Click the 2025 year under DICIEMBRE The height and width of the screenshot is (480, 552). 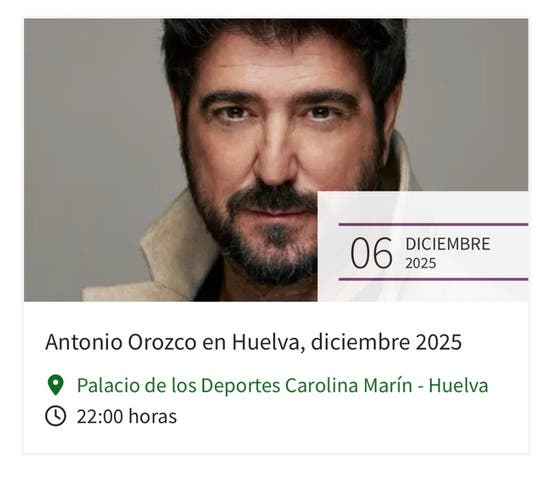[420, 263]
